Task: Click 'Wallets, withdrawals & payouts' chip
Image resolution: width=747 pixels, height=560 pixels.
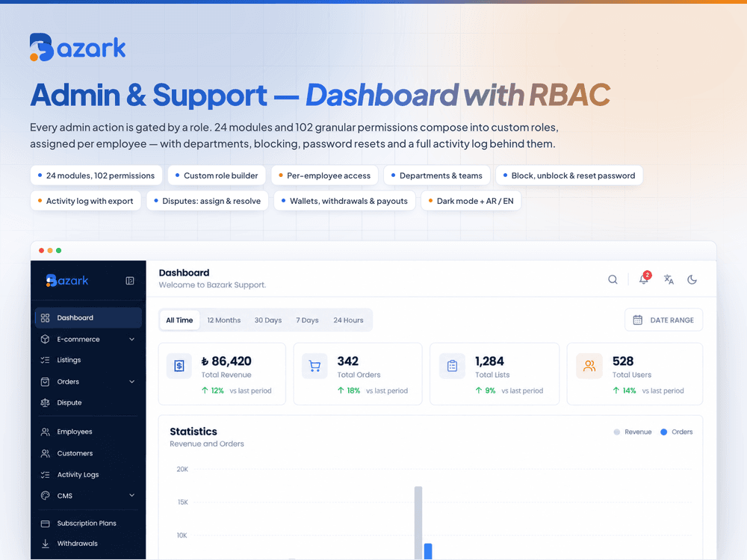Action: (344, 201)
